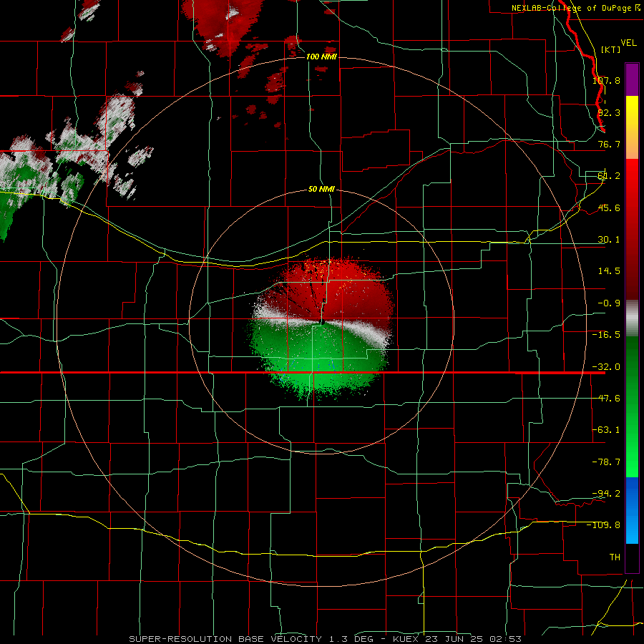Click the KUEX radar site dot at center
This screenshot has width=644, height=644.
pos(323,323)
